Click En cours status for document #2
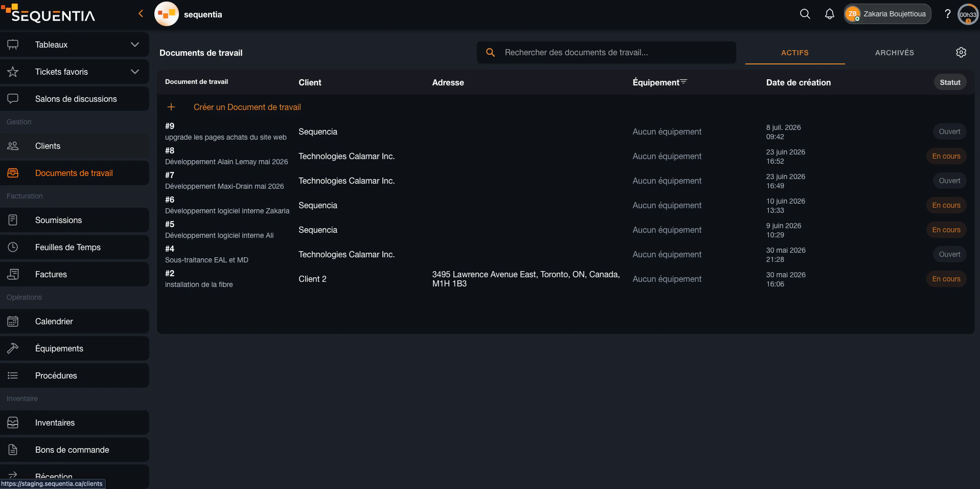Image resolution: width=980 pixels, height=489 pixels. 946,279
